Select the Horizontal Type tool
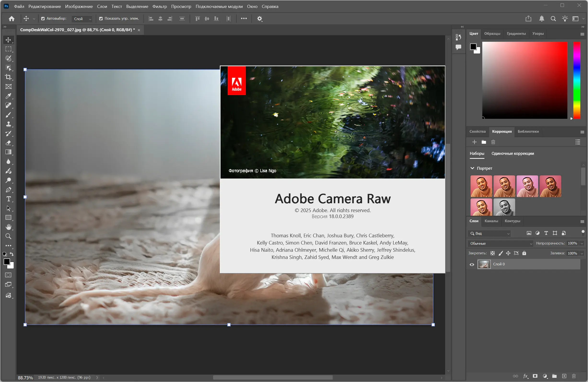 click(8, 199)
